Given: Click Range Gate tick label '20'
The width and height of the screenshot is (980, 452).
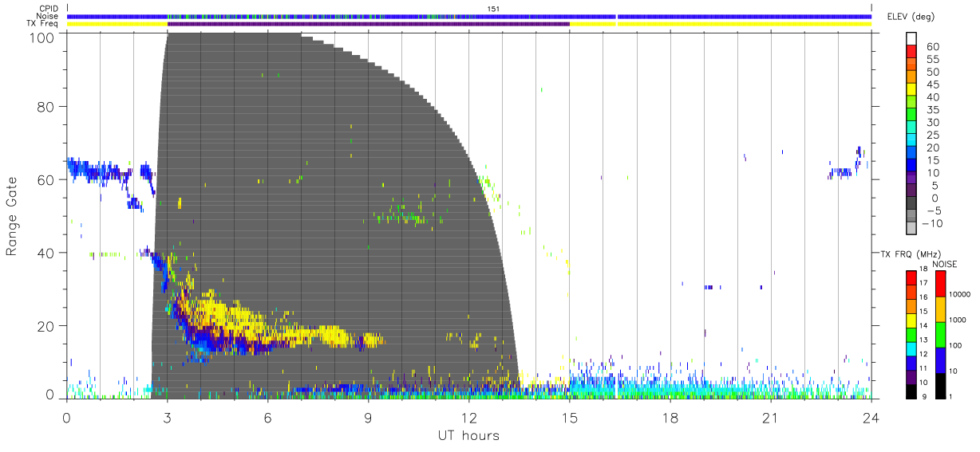Looking at the screenshot, I should (x=46, y=326).
